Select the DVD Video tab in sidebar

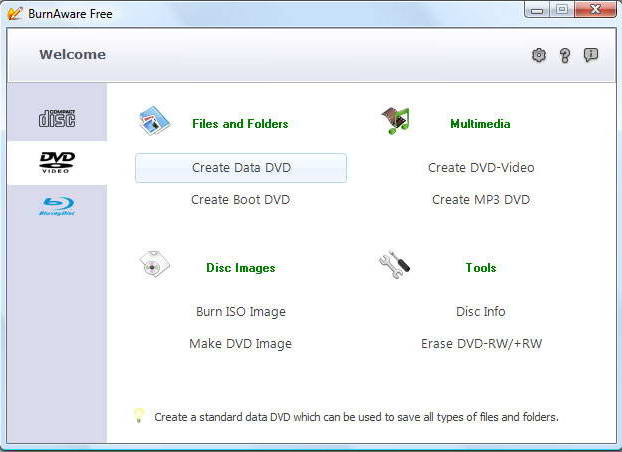(57, 163)
